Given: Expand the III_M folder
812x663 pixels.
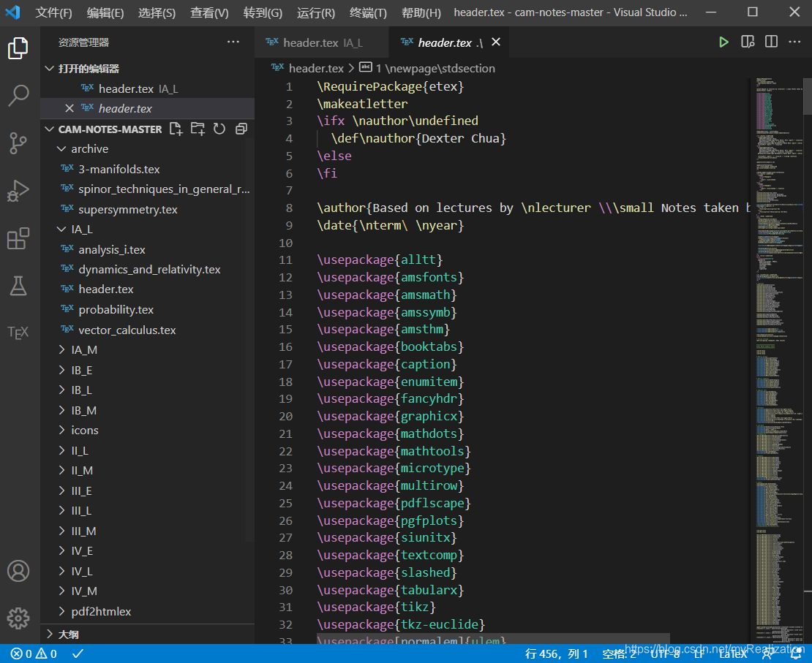Looking at the screenshot, I should (61, 531).
